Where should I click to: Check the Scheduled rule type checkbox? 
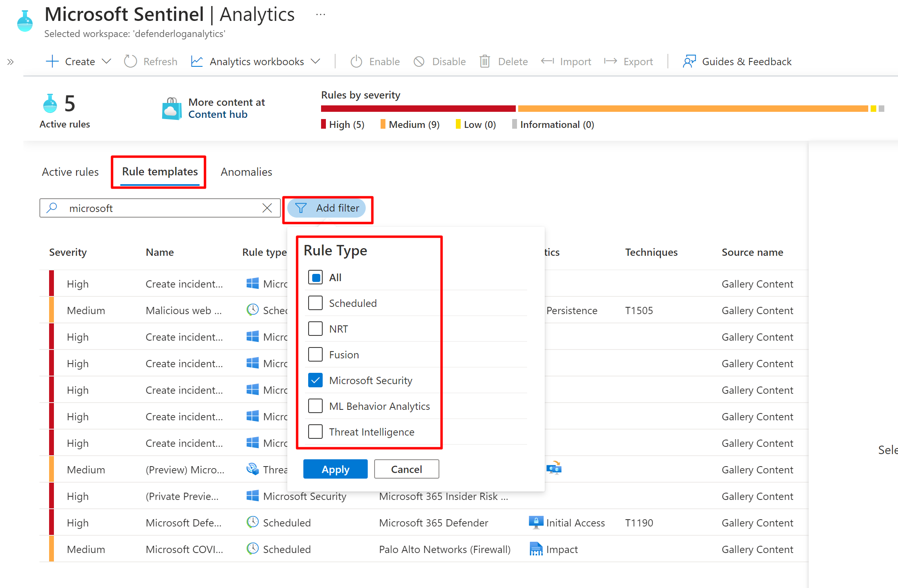tap(315, 303)
